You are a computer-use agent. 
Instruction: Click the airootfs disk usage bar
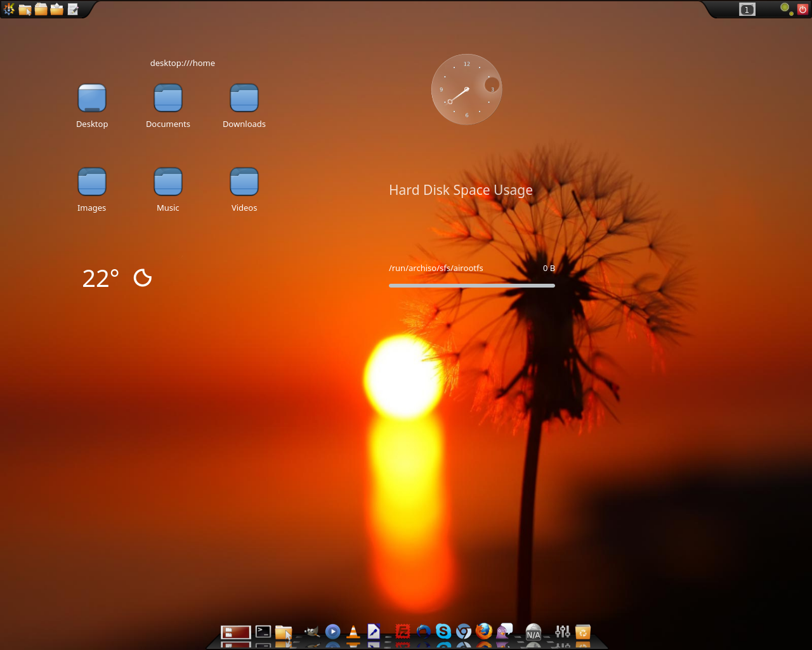click(x=472, y=286)
